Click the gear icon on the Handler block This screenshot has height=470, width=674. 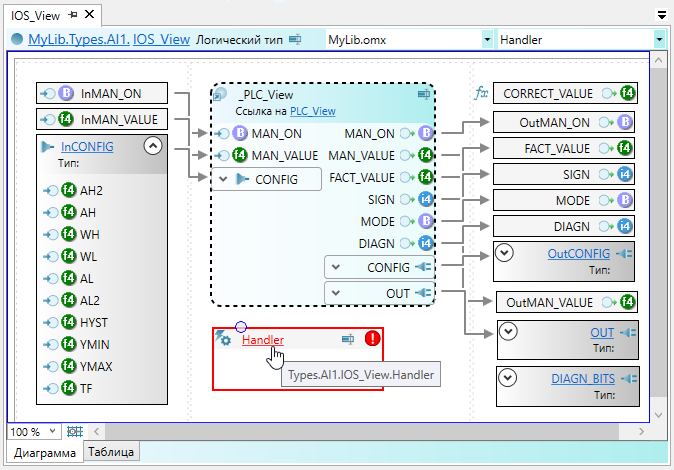[224, 340]
